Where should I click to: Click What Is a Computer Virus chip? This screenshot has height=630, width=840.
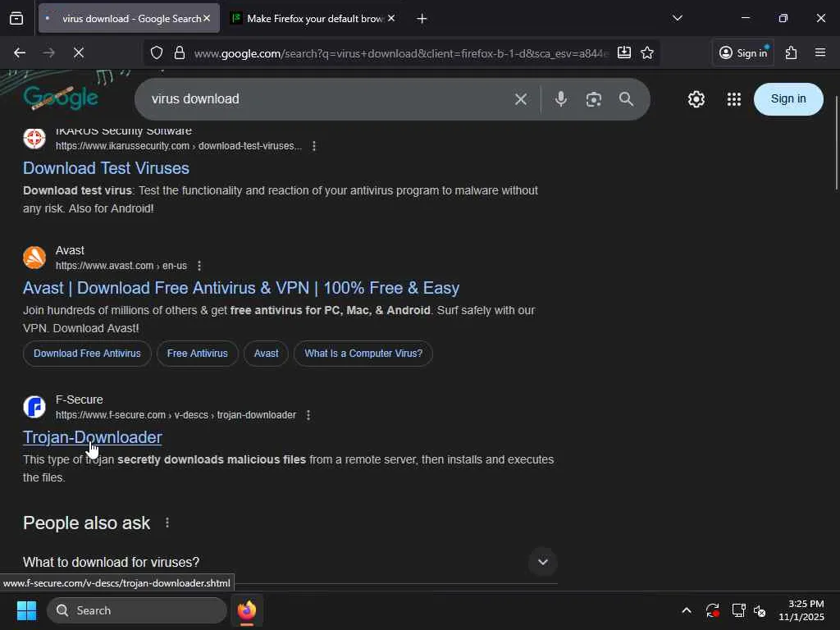(363, 354)
